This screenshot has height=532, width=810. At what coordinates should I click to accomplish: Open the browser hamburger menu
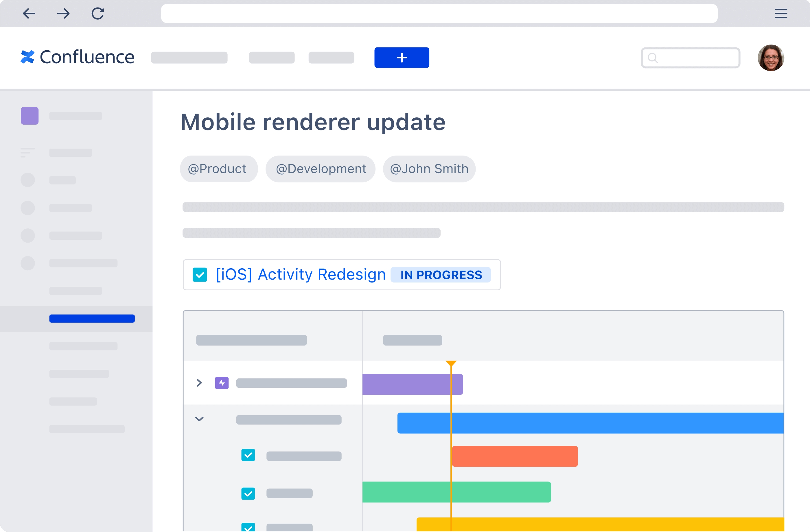tap(781, 14)
